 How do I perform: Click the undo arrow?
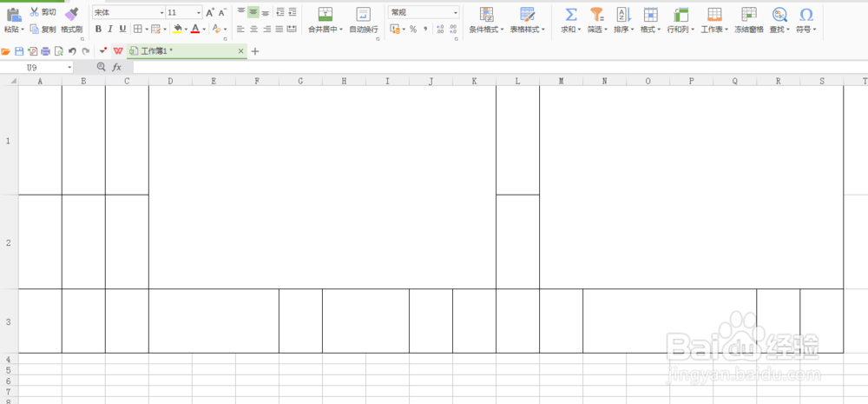[x=72, y=51]
